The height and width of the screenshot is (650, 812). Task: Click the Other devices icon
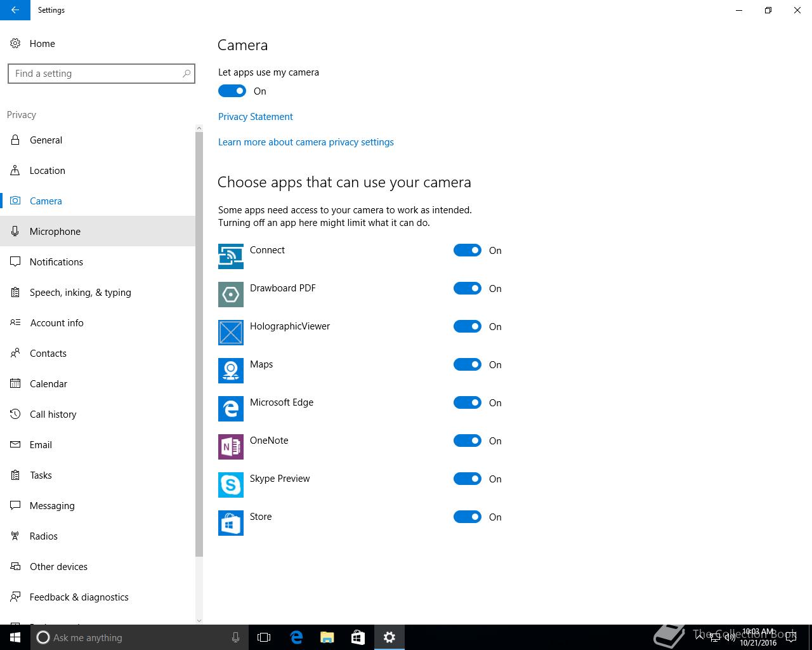15,566
